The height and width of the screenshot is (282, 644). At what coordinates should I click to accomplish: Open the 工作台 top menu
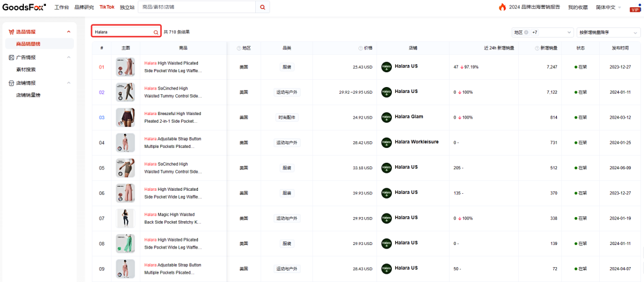[61, 7]
